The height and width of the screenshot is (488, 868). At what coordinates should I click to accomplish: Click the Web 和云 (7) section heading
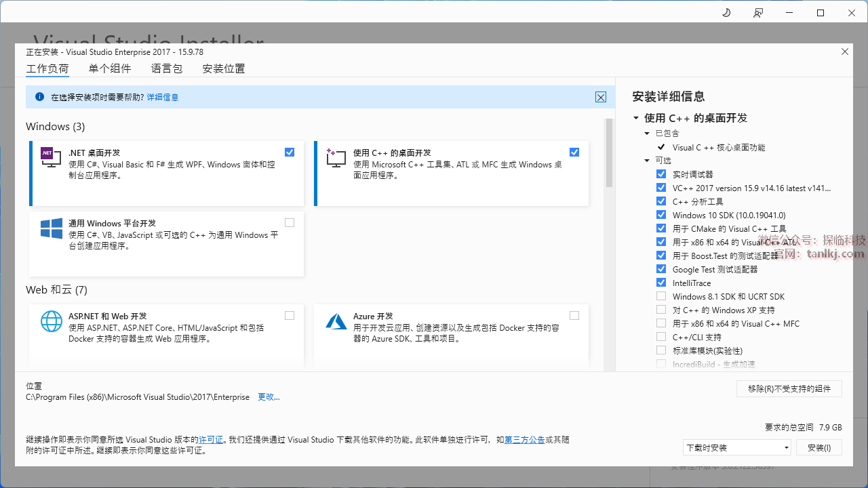point(56,290)
